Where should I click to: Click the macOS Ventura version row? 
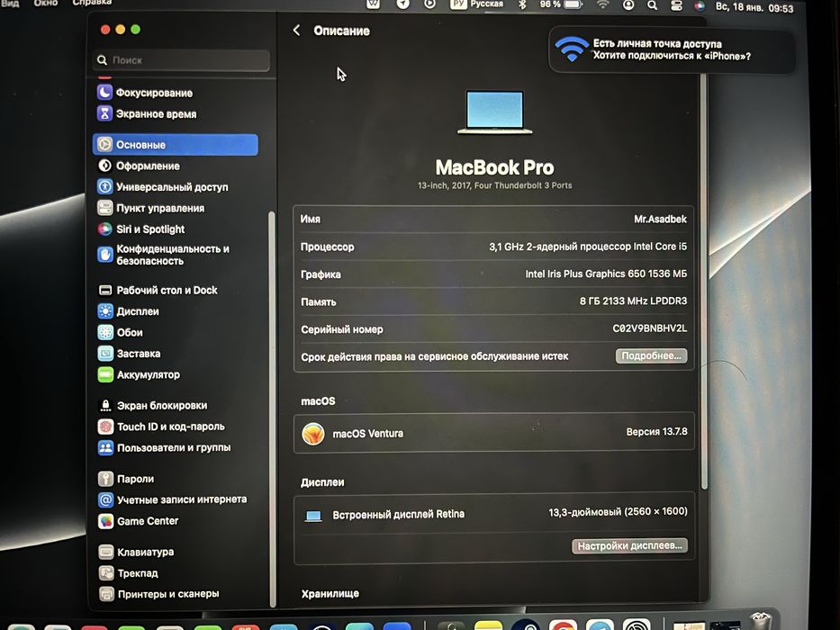(494, 433)
